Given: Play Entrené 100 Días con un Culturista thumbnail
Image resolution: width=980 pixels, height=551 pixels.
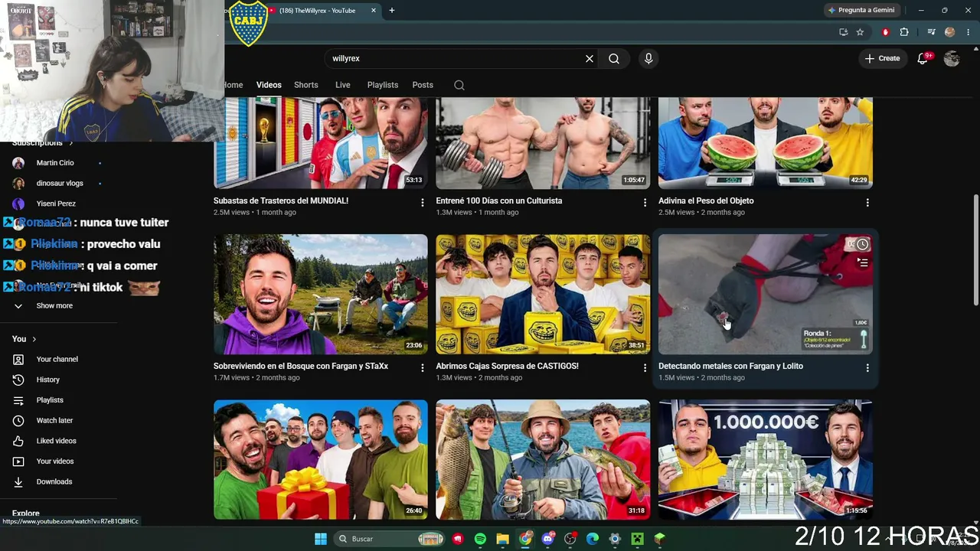Looking at the screenshot, I should point(543,143).
